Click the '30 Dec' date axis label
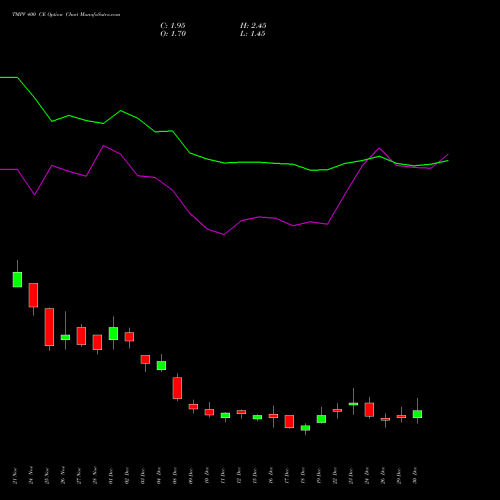 415,476
